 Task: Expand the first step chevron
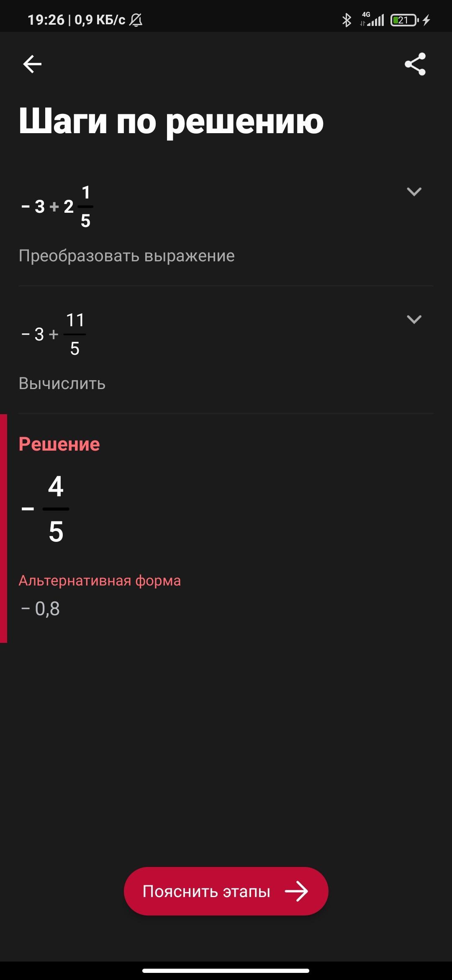coord(414,192)
